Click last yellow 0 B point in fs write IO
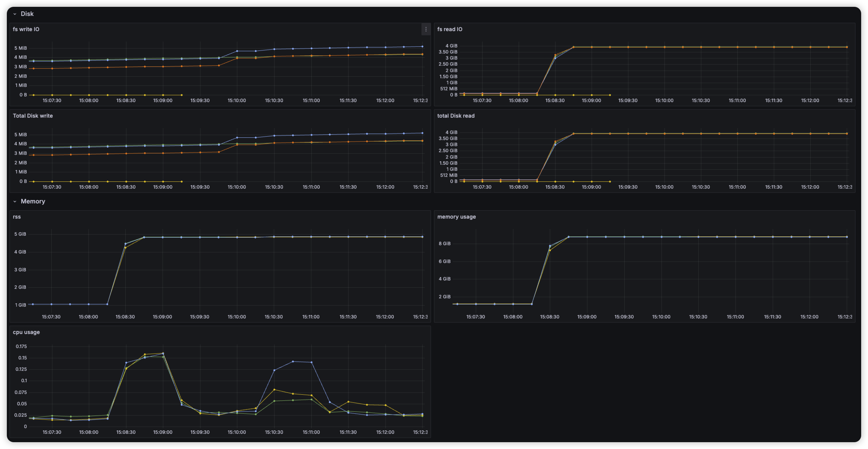868x449 pixels. click(181, 95)
